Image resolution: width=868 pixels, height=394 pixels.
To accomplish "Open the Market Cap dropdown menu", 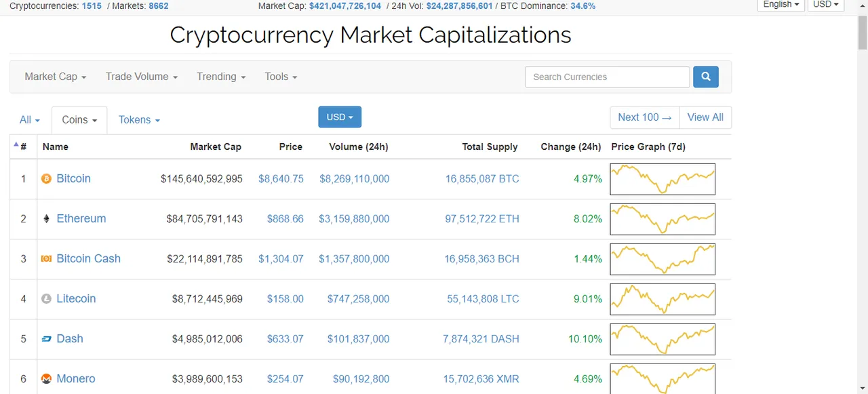I will pos(56,77).
